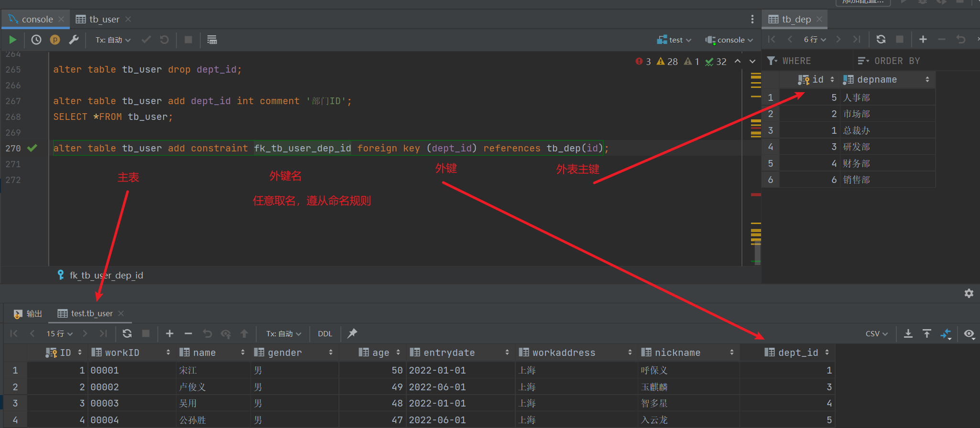Revert changes in test.tb_user results toolbar
The height and width of the screenshot is (428, 980).
(x=207, y=333)
